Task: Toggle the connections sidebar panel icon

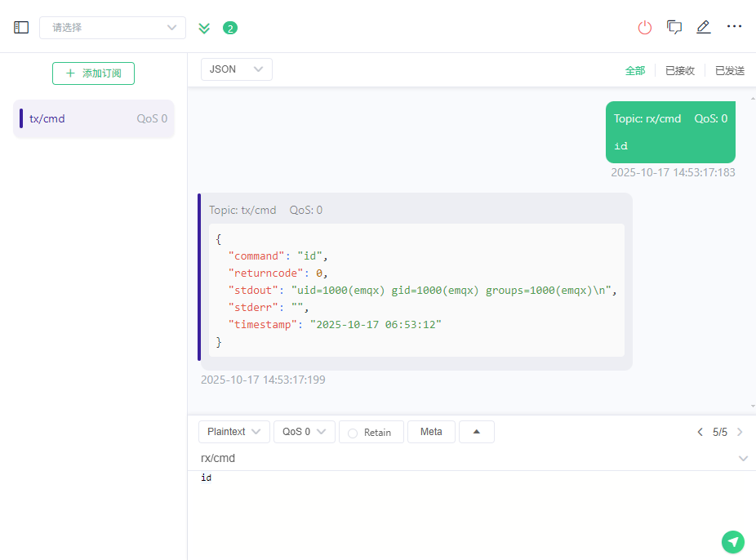Action: [x=21, y=28]
